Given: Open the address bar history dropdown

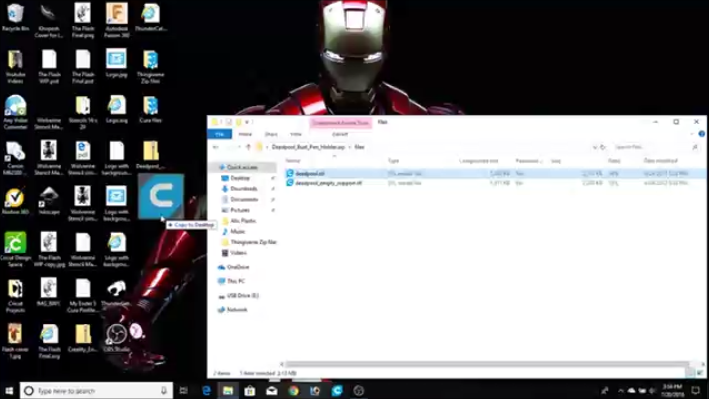Looking at the screenshot, I should point(595,147).
